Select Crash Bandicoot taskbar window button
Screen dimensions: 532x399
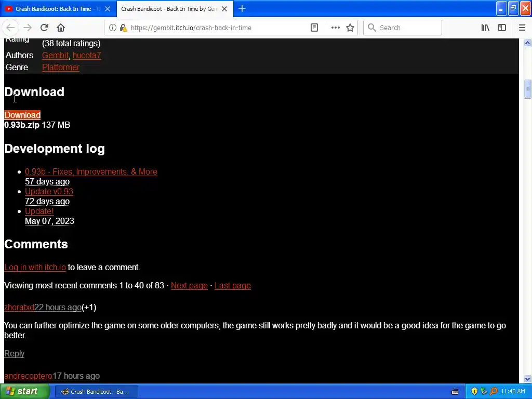pyautogui.click(x=96, y=392)
